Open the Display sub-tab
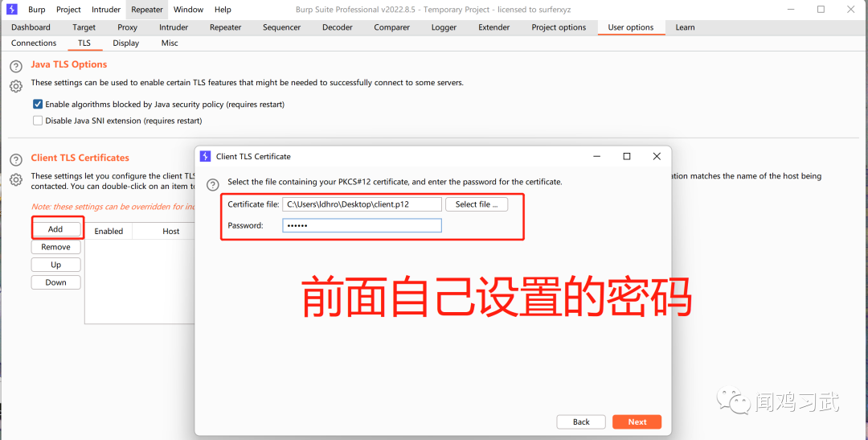Viewport: 868px width, 440px height. click(x=125, y=43)
